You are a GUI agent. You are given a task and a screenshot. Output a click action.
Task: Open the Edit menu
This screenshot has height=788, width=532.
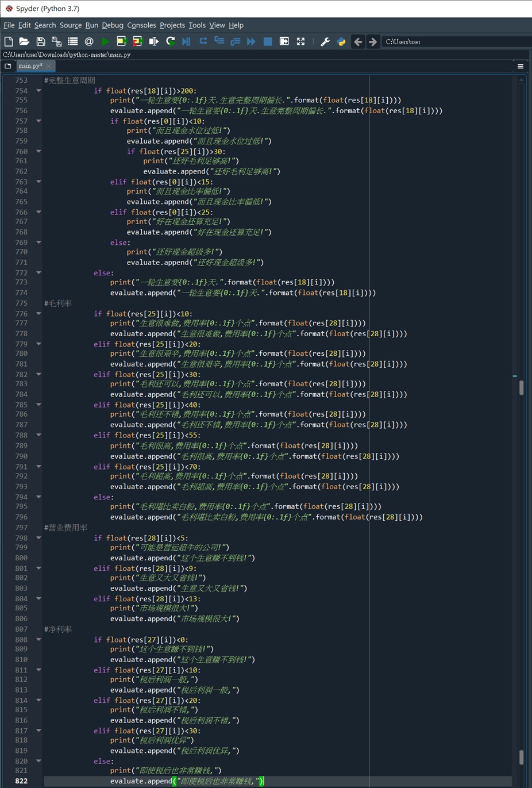pos(24,25)
